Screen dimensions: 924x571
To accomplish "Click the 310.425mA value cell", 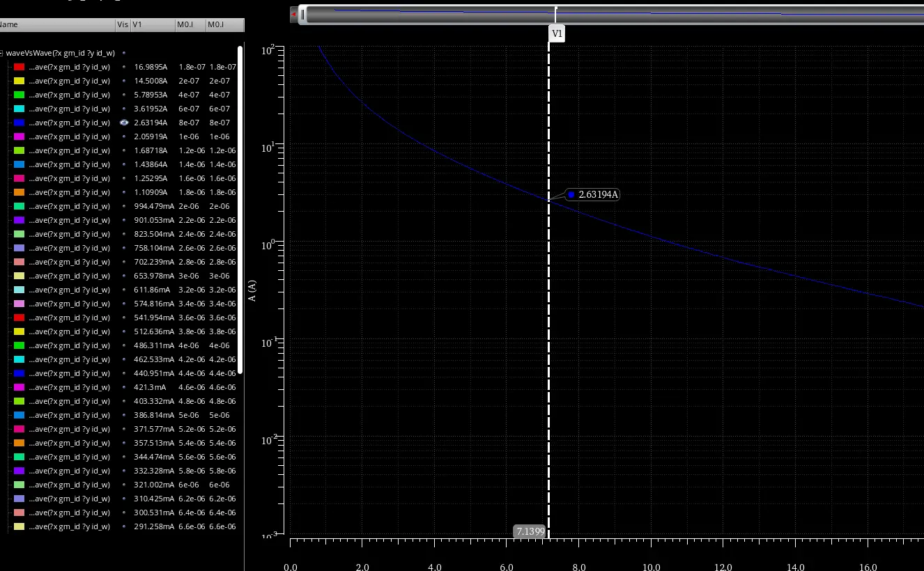I will tap(154, 499).
